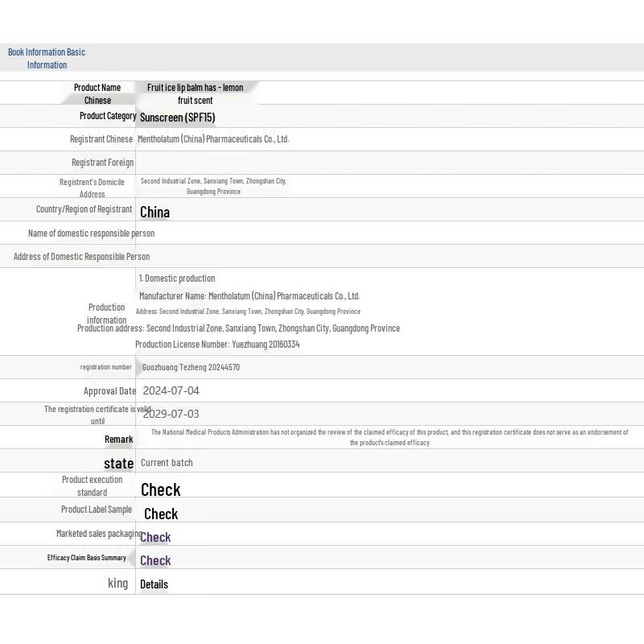Click the Registrant Chinese company name value
Image resolution: width=644 pixels, height=644 pixels.
213,139
